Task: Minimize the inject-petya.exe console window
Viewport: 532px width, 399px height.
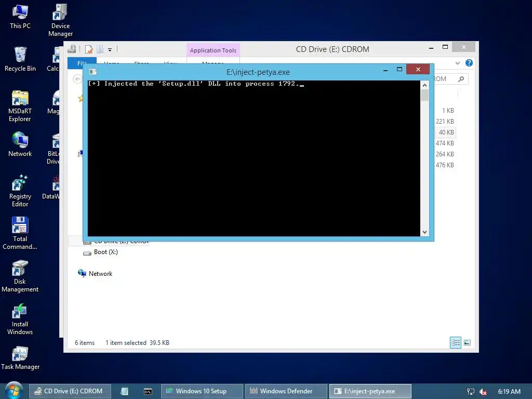Action: pos(385,70)
